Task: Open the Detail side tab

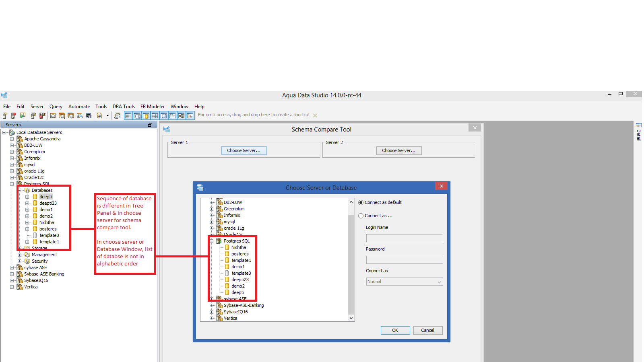Action: pos(639,132)
